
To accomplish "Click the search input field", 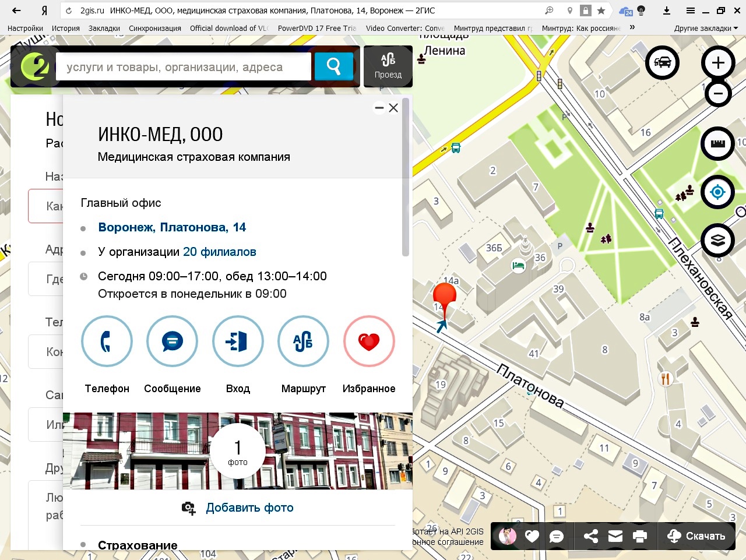I will click(x=184, y=67).
